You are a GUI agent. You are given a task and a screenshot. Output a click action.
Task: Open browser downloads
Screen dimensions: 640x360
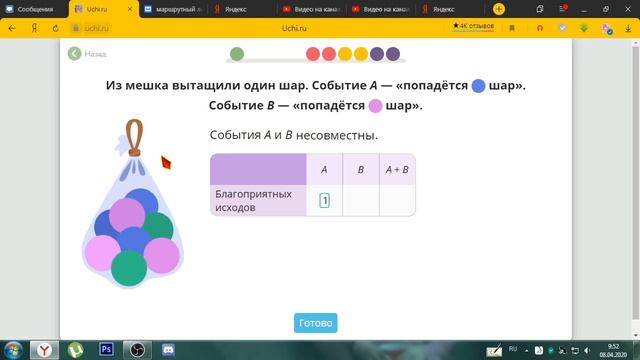click(x=628, y=29)
